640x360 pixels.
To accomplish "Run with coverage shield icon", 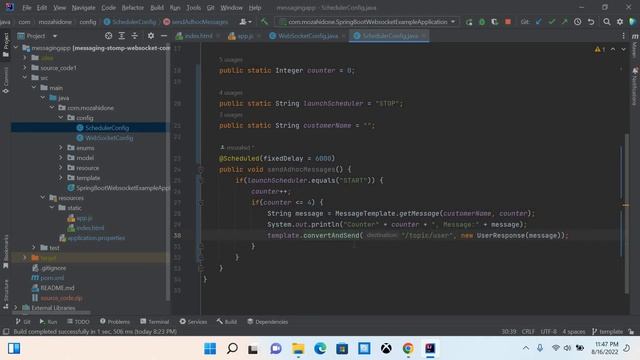I will click(495, 22).
